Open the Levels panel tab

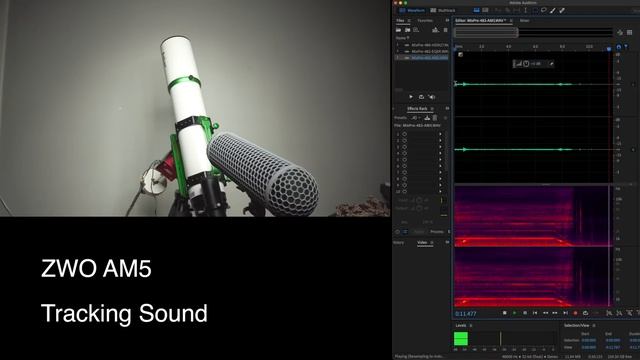tap(460, 325)
